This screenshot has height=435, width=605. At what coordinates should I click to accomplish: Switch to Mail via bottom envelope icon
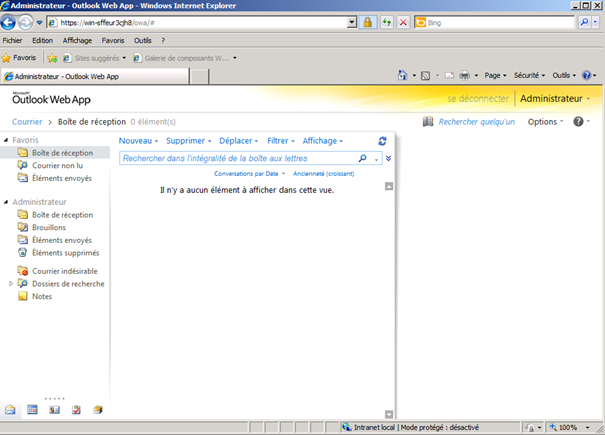point(10,410)
